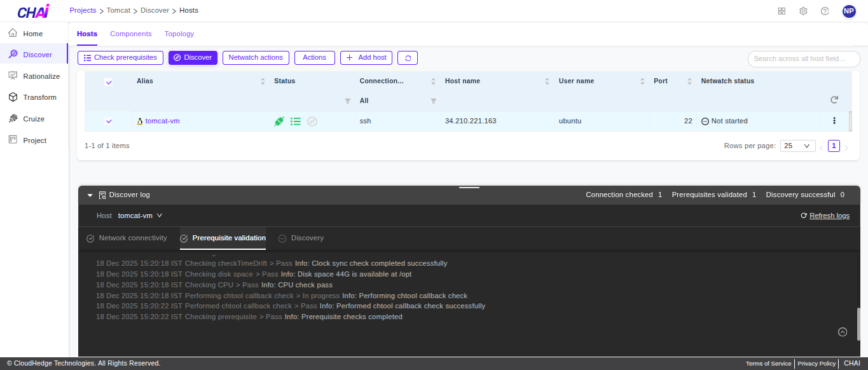Screen dimensions: 868x370
Task: Click the prerequisites list status icon for tomcat-vm
Action: [x=296, y=121]
